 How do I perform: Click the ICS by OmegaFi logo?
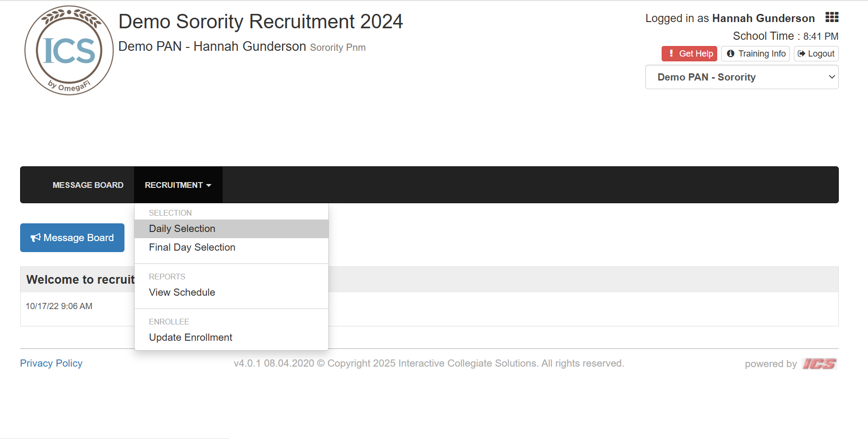pos(69,50)
